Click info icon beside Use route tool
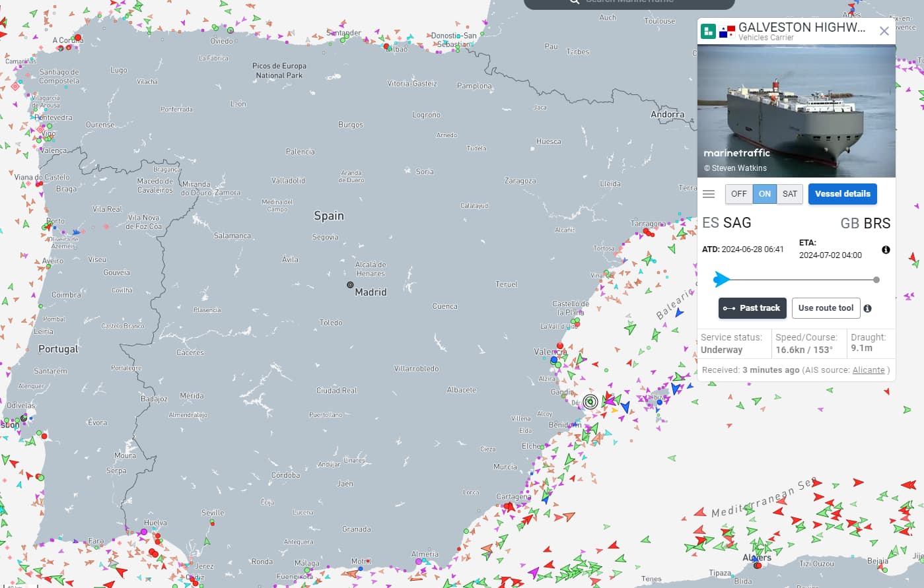Screen dimensions: 924x588 click(x=867, y=308)
